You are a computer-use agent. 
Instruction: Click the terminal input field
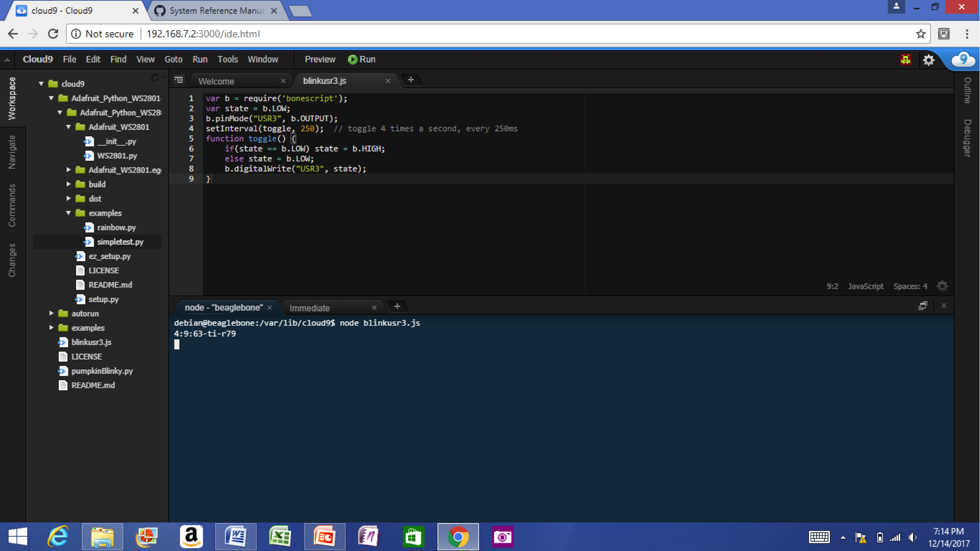pyautogui.click(x=176, y=344)
